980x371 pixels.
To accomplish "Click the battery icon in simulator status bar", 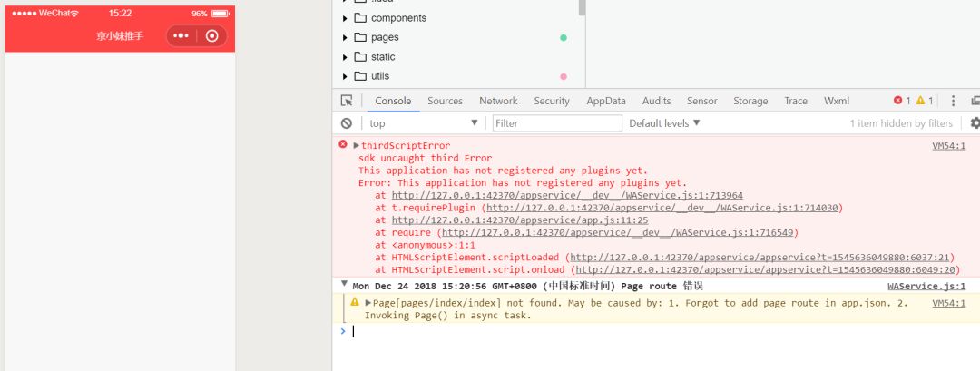I will click(220, 13).
